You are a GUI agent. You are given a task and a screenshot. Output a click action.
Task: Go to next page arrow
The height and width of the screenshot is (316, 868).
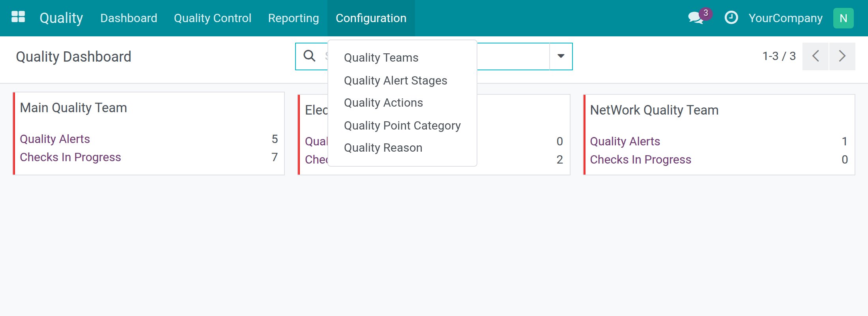click(x=842, y=56)
